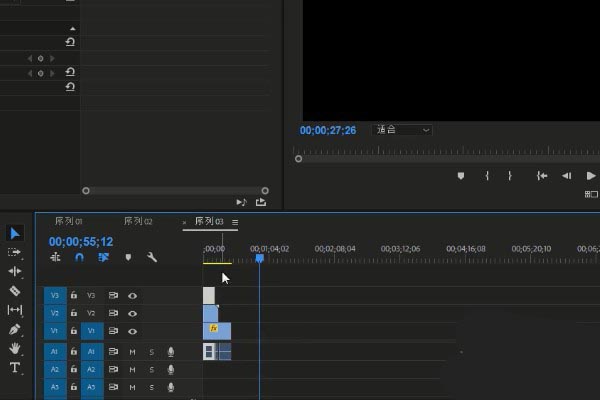The height and width of the screenshot is (400, 600).
Task: Select the Pen tool
Action: [x=15, y=329]
